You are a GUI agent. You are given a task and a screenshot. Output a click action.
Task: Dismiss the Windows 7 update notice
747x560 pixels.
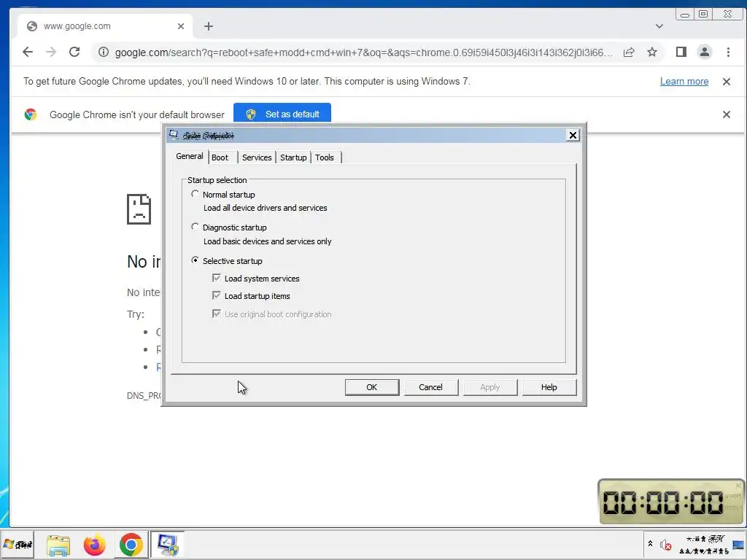coord(726,82)
